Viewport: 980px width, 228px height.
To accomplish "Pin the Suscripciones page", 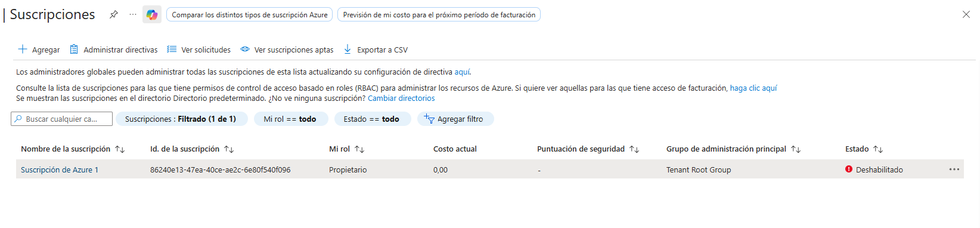I will (114, 14).
